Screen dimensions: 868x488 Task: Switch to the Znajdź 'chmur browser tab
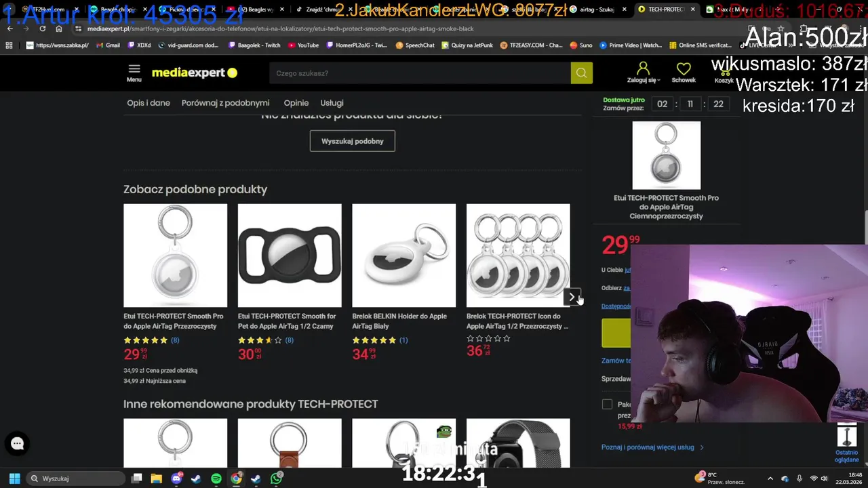coord(324,9)
